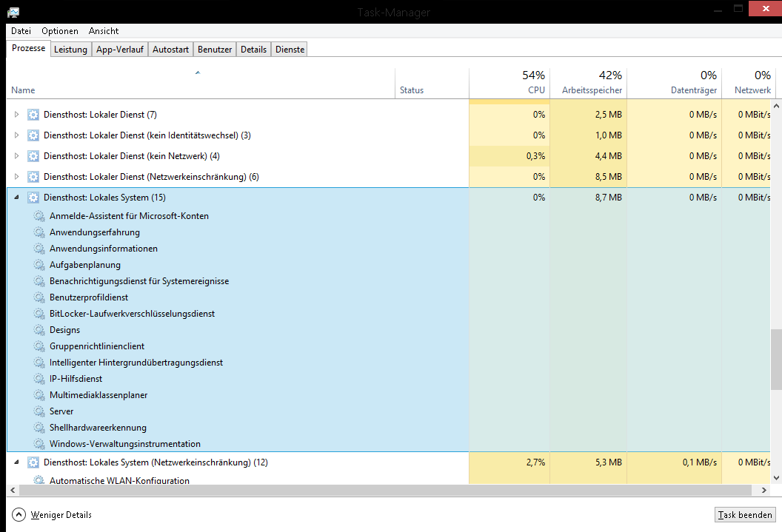Click service icon beside Anwendungsinformationen

coord(39,249)
